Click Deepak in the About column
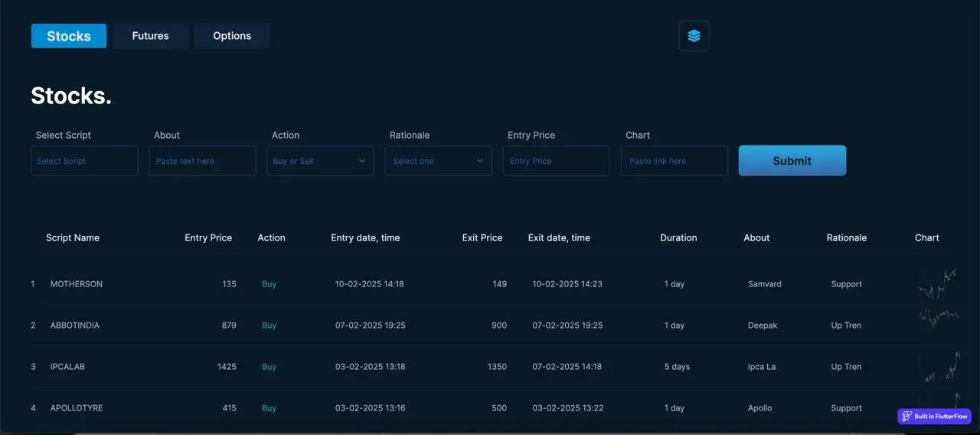980x435 pixels. (763, 325)
